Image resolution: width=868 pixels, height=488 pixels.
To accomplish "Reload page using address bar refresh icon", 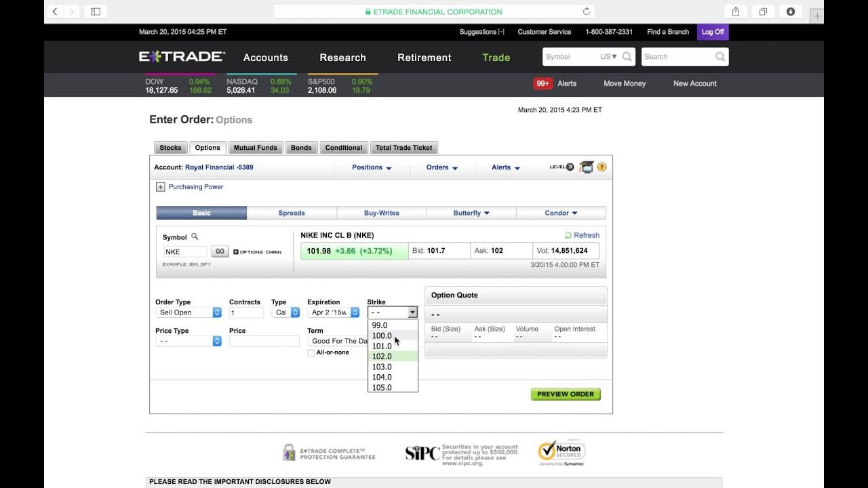I will (586, 12).
